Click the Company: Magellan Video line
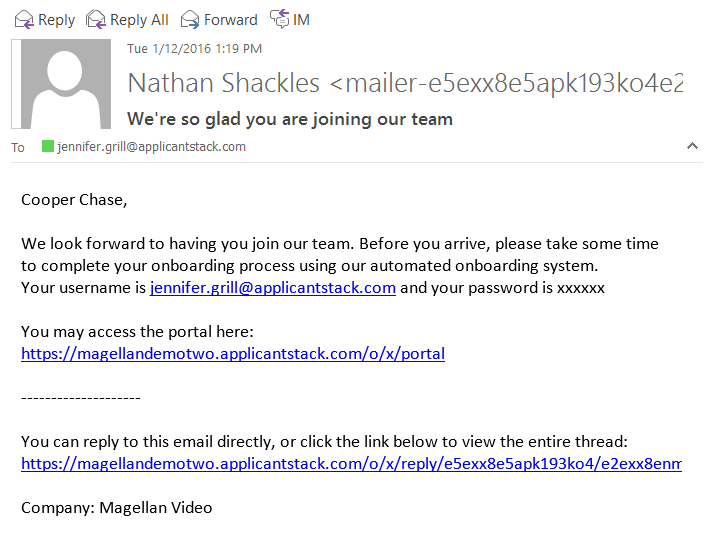The height and width of the screenshot is (537, 708). (116, 507)
